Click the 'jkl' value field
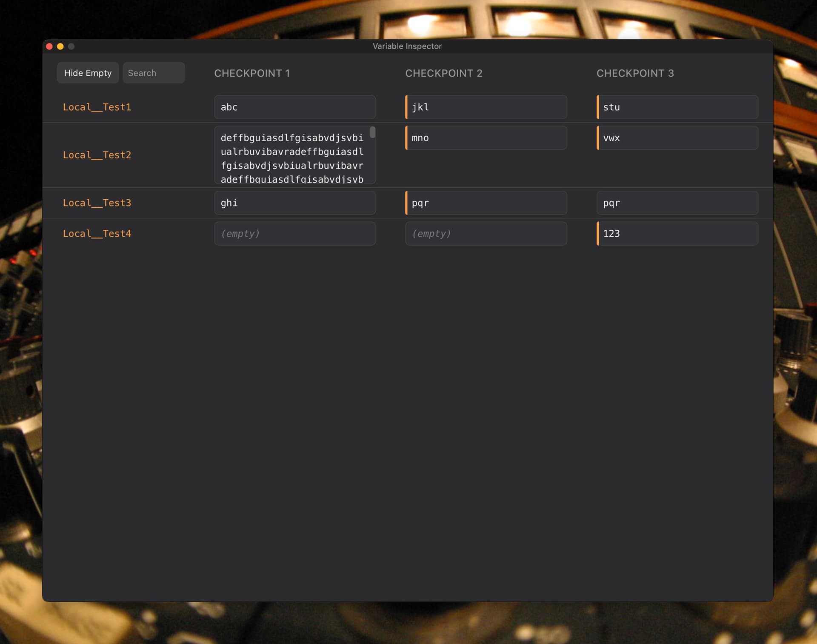The image size is (817, 644). [x=486, y=107]
